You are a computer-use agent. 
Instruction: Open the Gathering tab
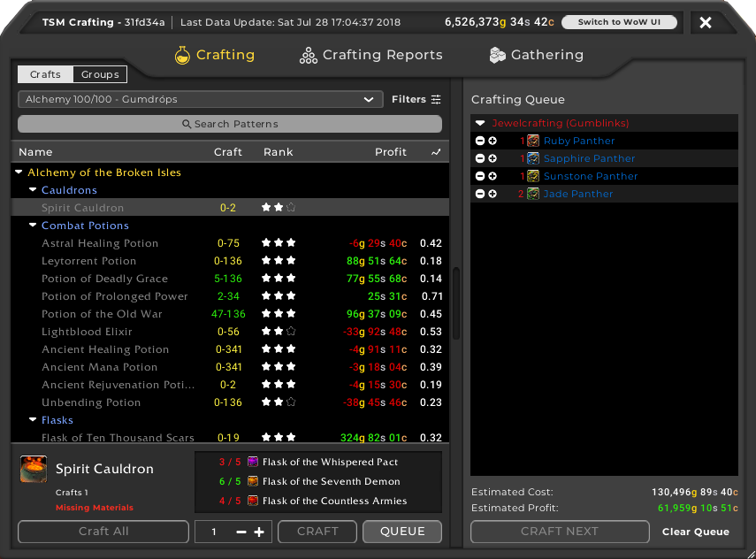pos(536,55)
